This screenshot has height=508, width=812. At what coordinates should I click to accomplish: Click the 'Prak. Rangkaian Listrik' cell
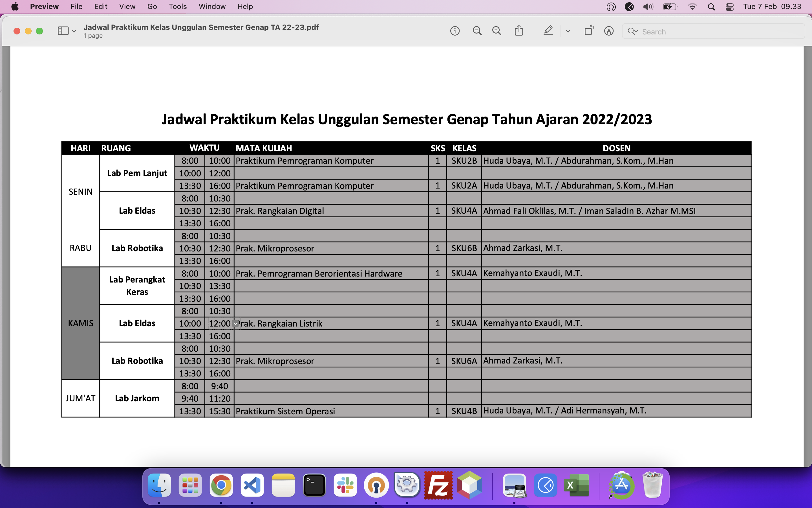click(x=331, y=323)
